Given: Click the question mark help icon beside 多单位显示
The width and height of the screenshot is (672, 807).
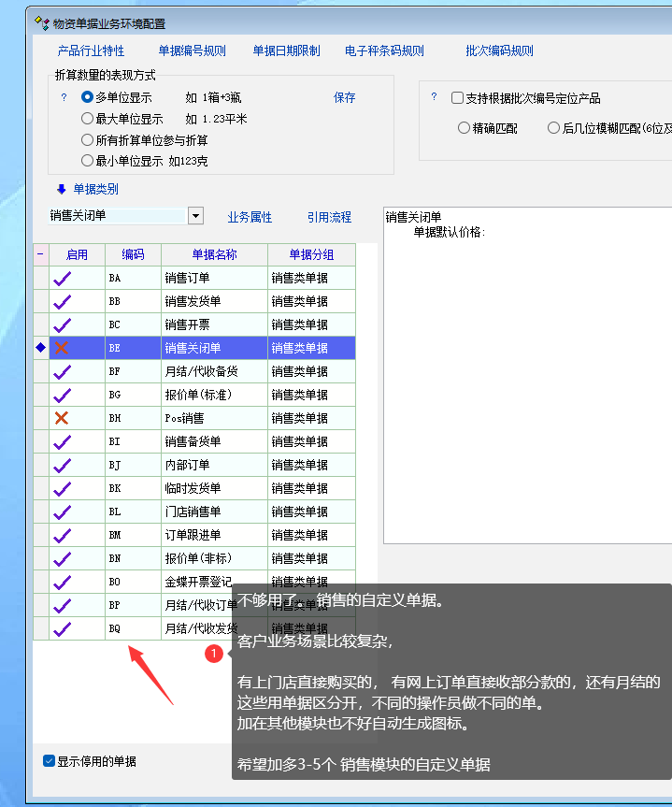Looking at the screenshot, I should pos(64,97).
